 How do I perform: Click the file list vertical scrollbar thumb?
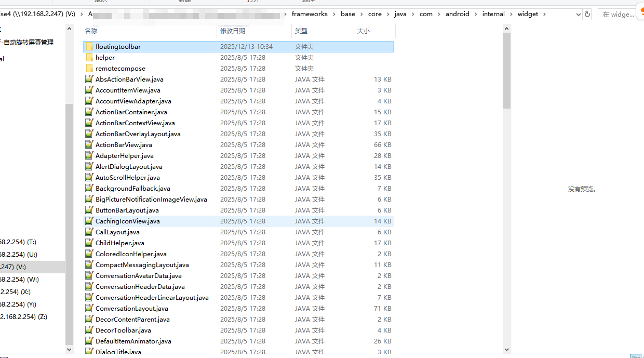[506, 70]
